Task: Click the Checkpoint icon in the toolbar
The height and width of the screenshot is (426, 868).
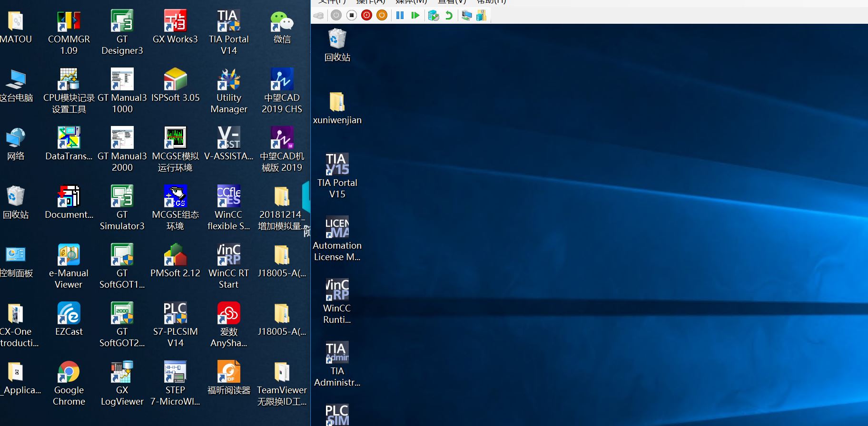Action: (433, 15)
